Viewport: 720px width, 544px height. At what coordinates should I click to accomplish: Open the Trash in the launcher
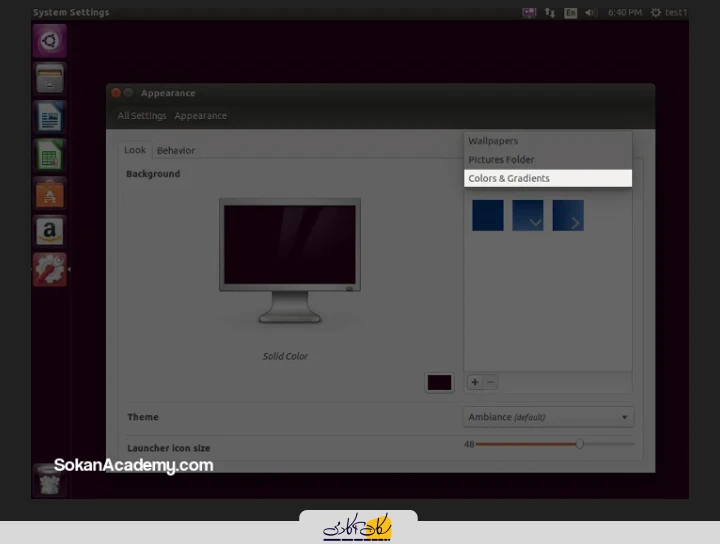click(x=49, y=479)
